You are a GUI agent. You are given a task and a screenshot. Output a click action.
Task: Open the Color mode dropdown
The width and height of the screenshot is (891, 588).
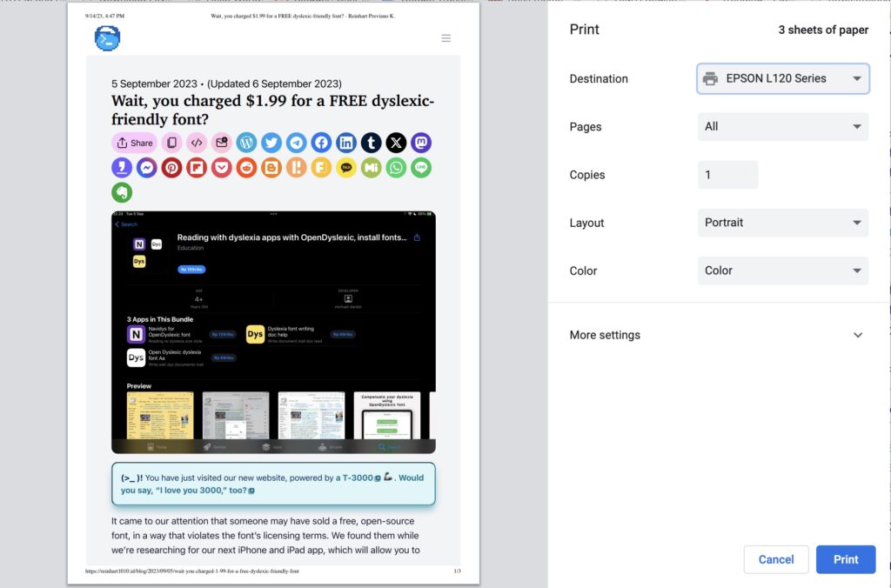point(782,271)
